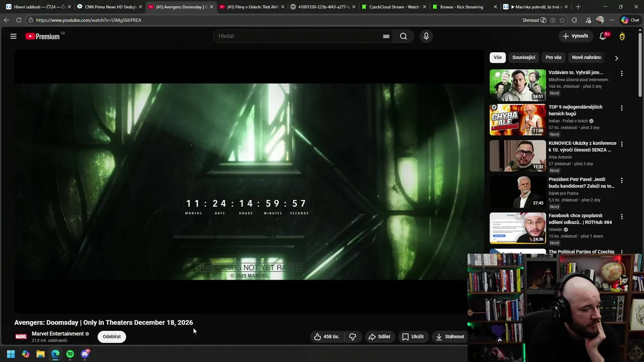The width and height of the screenshot is (644, 362).
Task: Open Microsoft Edge taskbar icon
Action: click(55, 354)
